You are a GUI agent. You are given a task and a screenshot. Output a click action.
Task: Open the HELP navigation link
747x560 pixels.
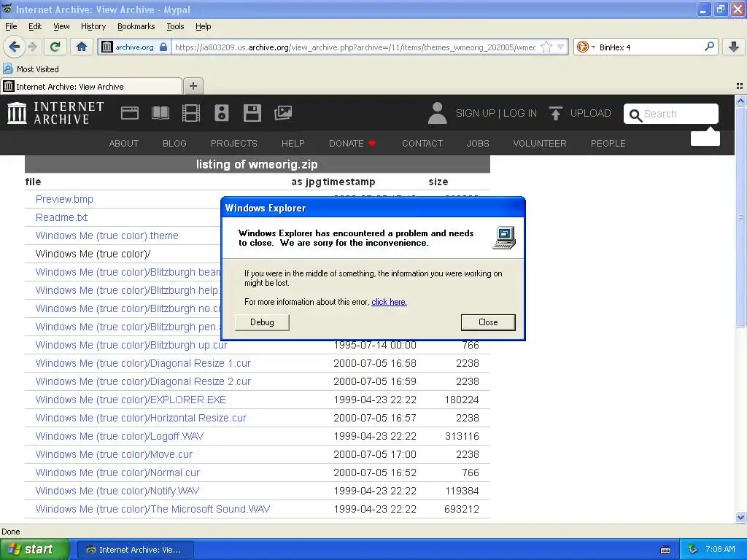click(x=293, y=144)
